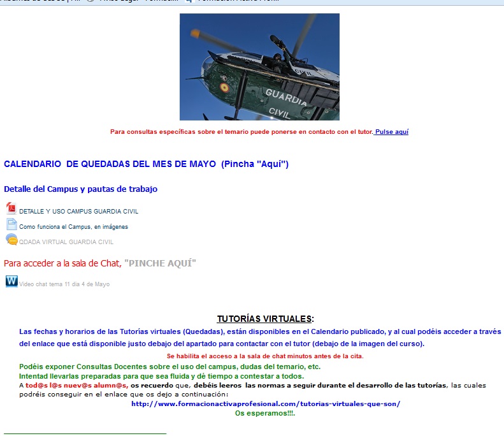Viewport: 504px width, 436px height.
Task: Open the Word icon for Video chat tema 11
Action: pyautogui.click(x=11, y=281)
